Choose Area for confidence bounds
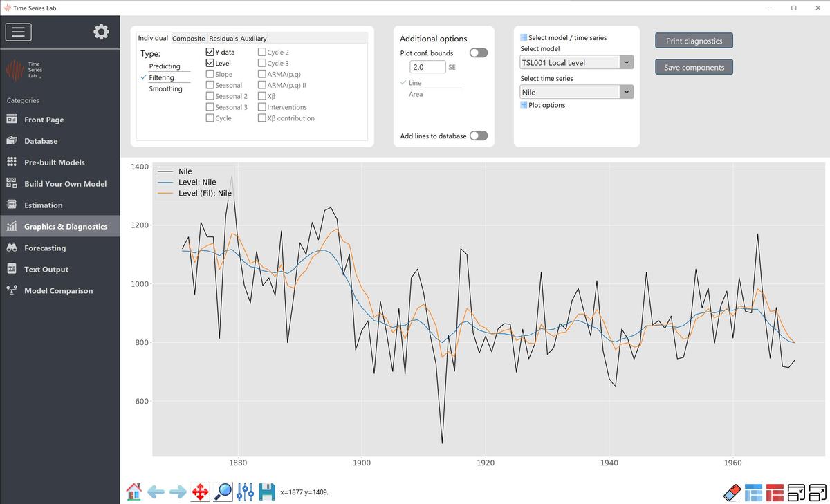This screenshot has height=504, width=830. 416,94
